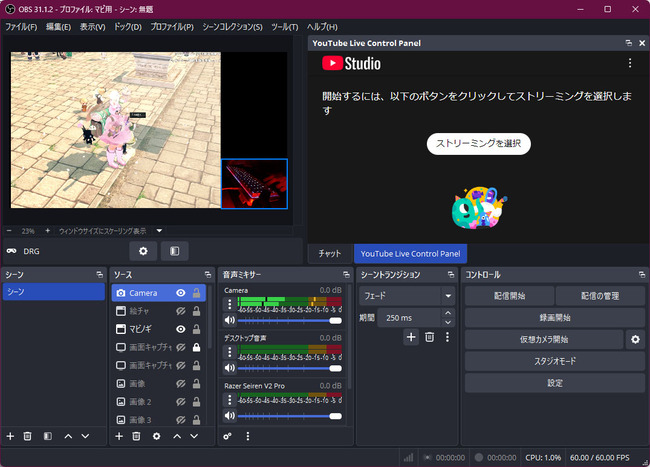
Task: Switch to the チャット tab
Action: [x=330, y=254]
